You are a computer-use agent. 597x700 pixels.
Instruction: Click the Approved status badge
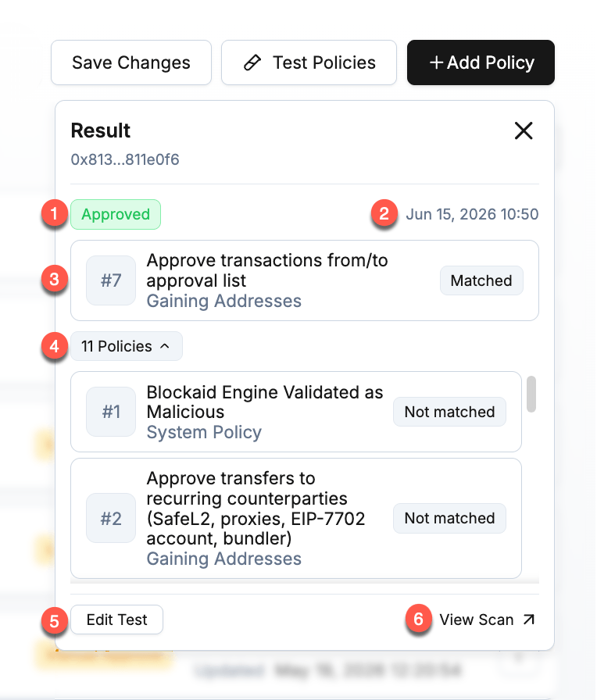click(x=116, y=214)
